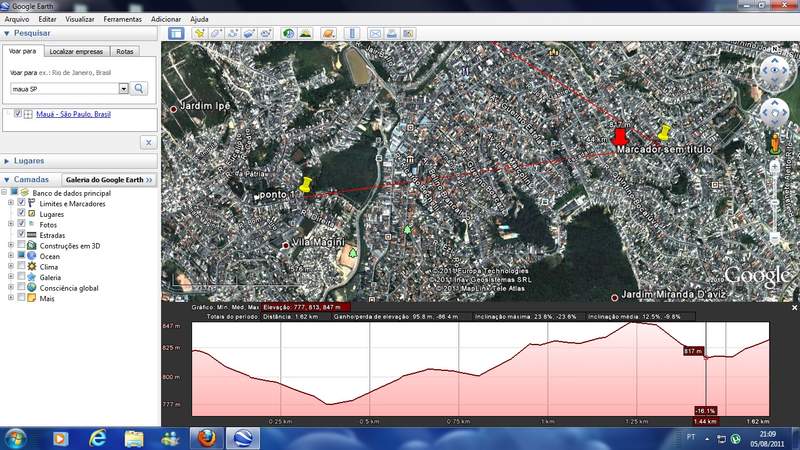Select the Add Polygon tool

coord(216,34)
